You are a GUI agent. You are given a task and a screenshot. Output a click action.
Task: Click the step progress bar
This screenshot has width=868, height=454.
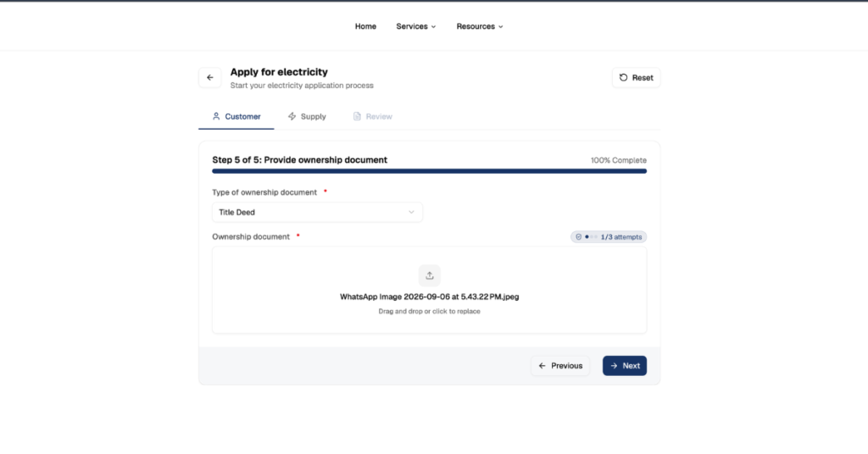pos(429,171)
